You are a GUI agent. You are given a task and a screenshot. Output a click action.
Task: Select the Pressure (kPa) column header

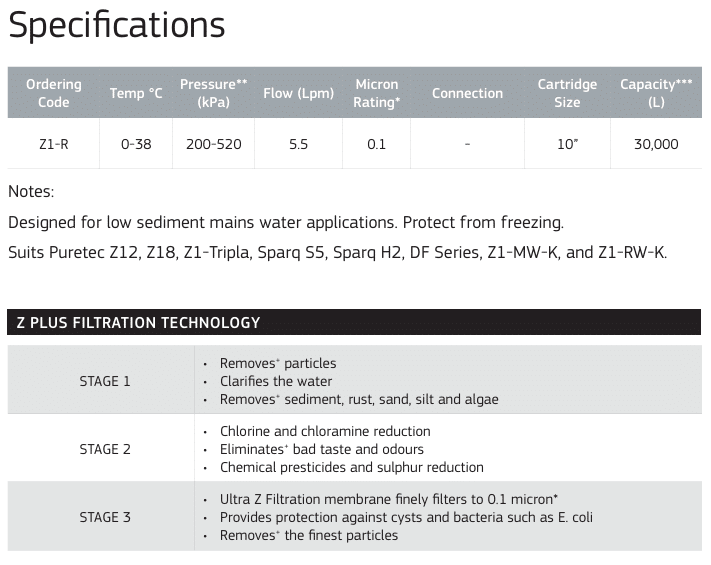click(x=214, y=93)
